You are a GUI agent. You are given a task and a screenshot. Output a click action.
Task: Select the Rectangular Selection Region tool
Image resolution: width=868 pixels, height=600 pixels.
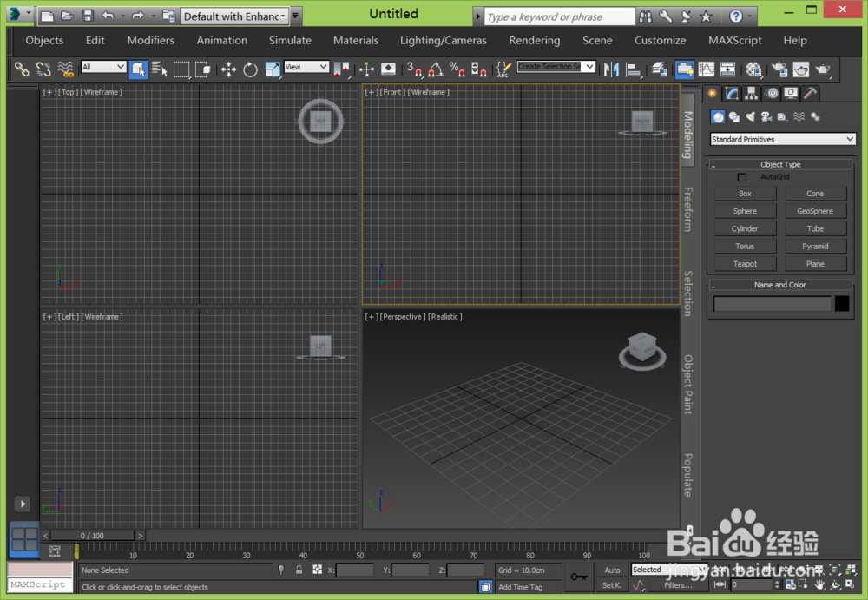click(181, 69)
